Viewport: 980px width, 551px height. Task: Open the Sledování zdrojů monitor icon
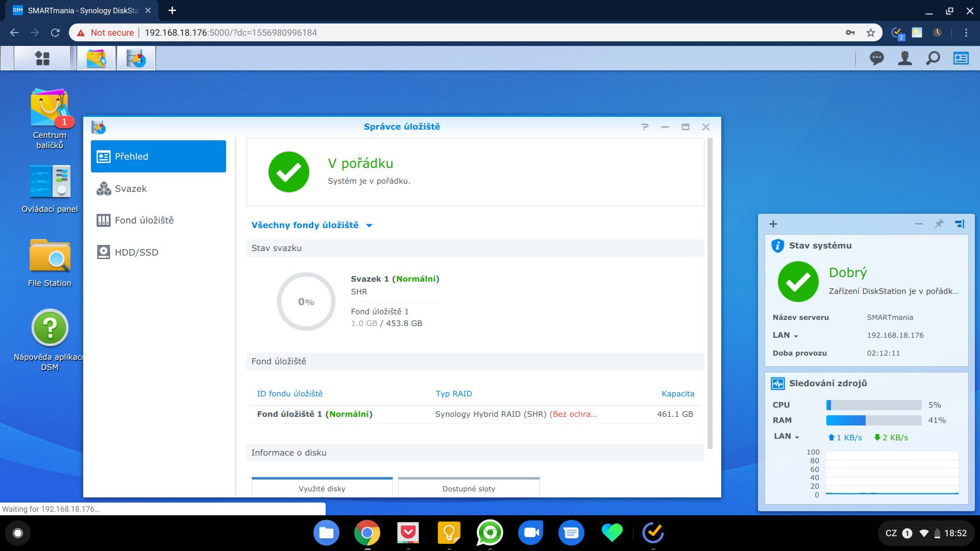pyautogui.click(x=777, y=383)
